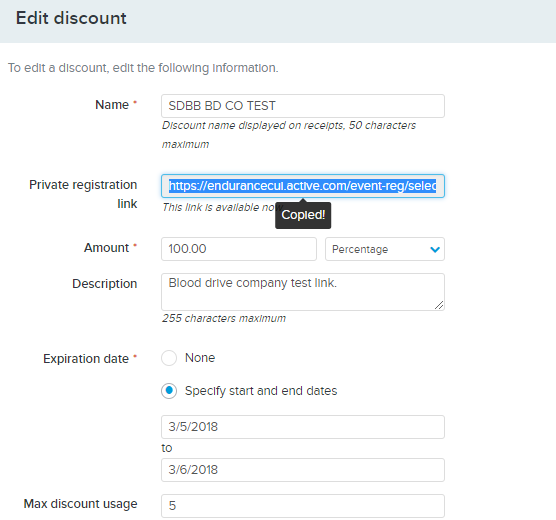
Task: Click the None option label
Action: point(200,358)
